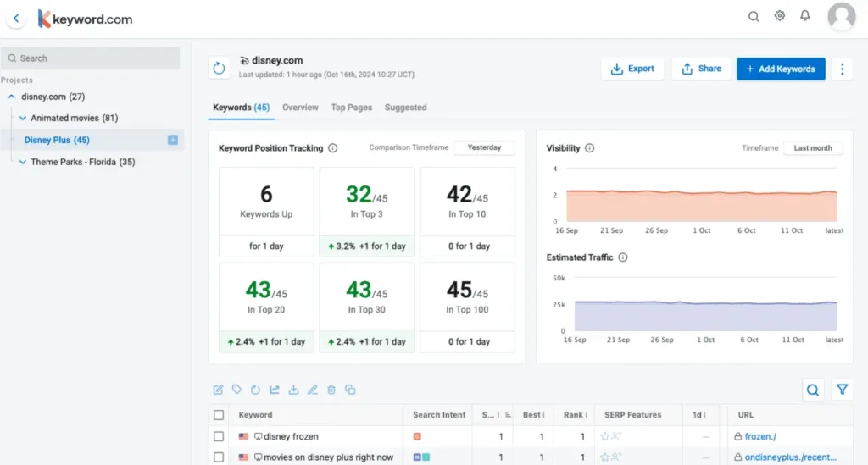Click the plus icon on Disney Plus row
The height and width of the screenshot is (465, 868).
coord(173,140)
